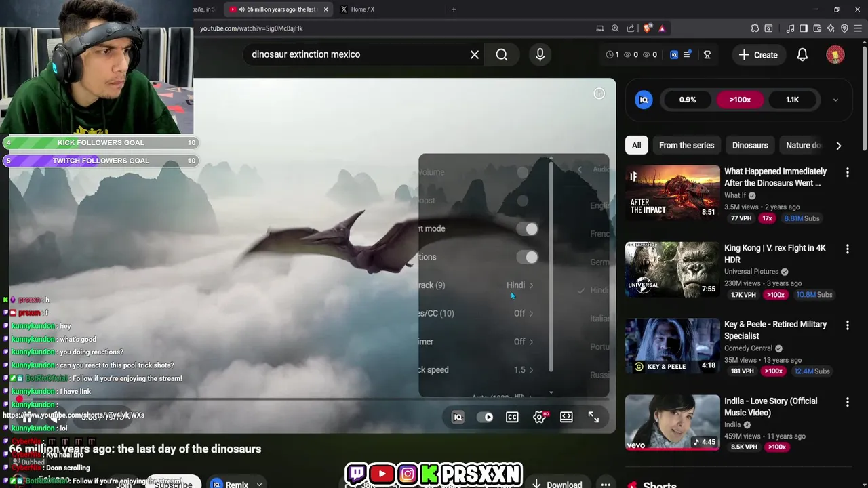Open the Remix dropdown arrow
This screenshot has height=488, width=868.
(x=259, y=484)
